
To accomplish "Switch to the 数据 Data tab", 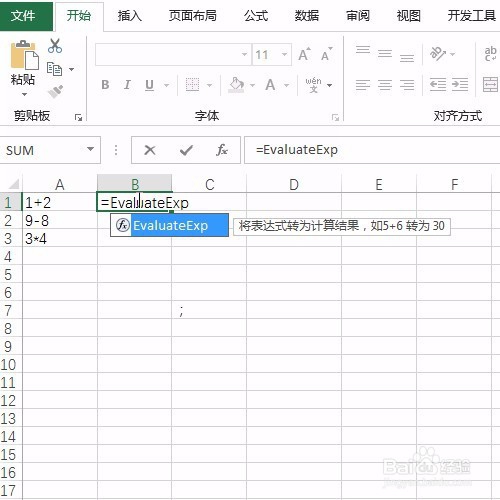I will (x=307, y=16).
